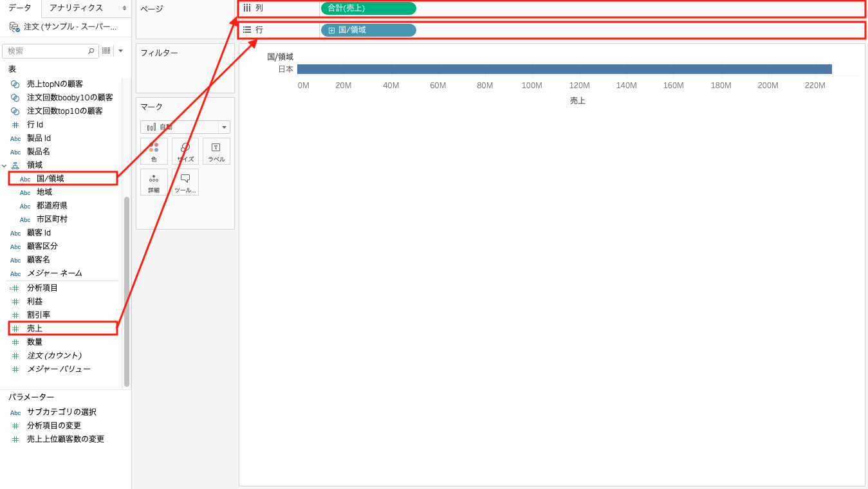Open the 詳細 (detail) mark card
Image resolution: width=868 pixels, height=489 pixels.
[x=154, y=182]
